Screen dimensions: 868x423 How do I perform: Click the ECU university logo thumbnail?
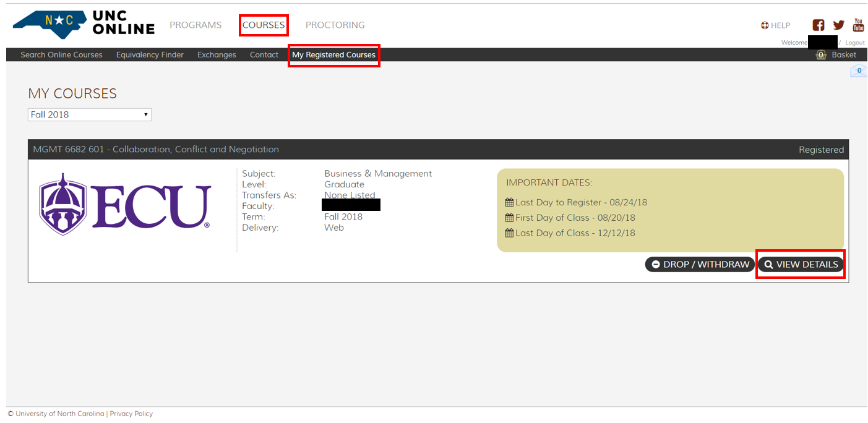(x=125, y=204)
